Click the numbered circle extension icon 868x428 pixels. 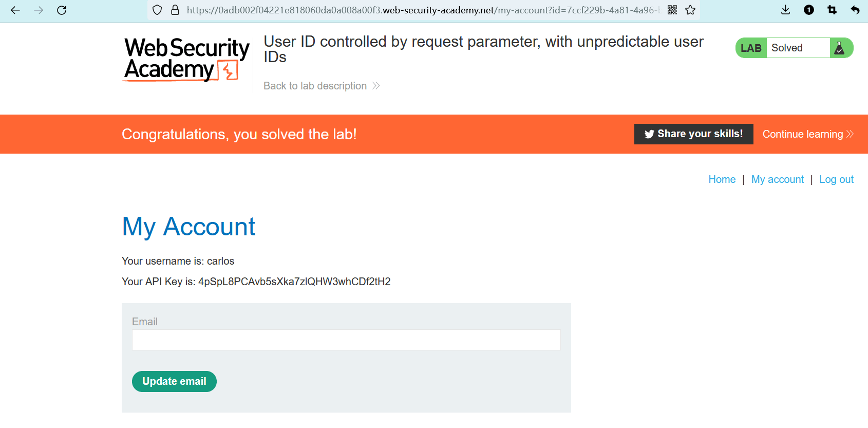tap(809, 10)
